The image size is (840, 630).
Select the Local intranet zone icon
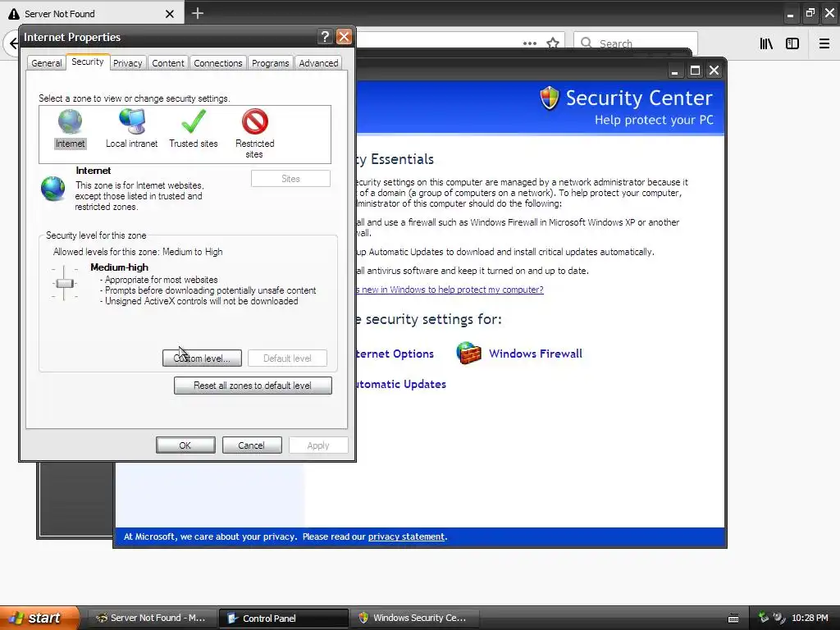(x=132, y=121)
